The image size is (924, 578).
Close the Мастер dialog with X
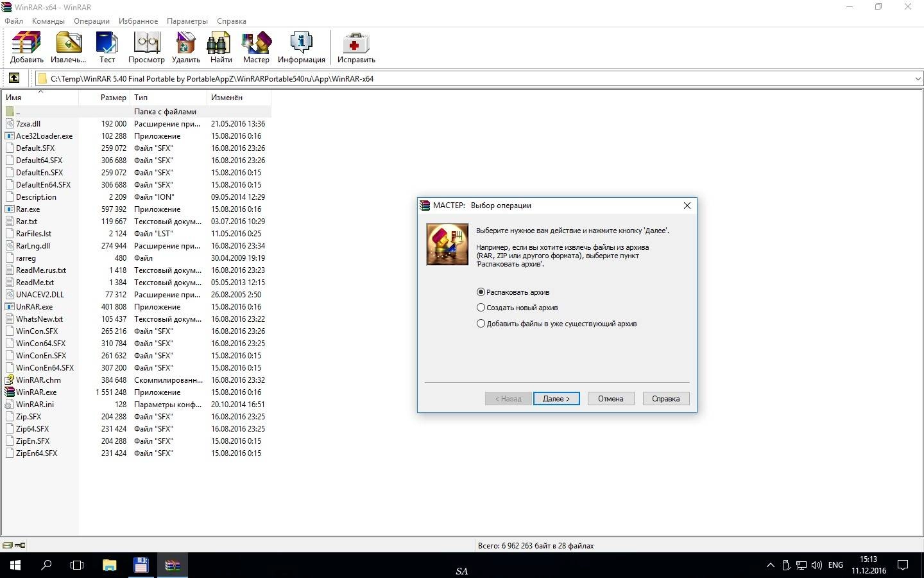687,206
